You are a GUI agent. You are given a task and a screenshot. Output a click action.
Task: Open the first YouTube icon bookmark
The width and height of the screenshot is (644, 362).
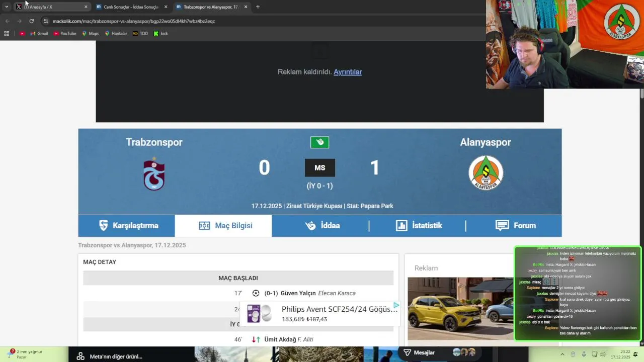(x=22, y=34)
